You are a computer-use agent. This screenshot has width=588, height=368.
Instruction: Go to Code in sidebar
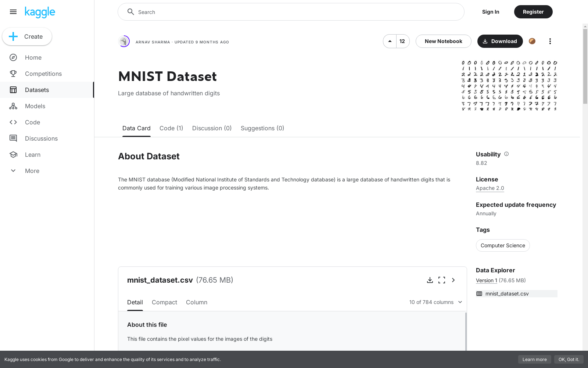point(47,122)
